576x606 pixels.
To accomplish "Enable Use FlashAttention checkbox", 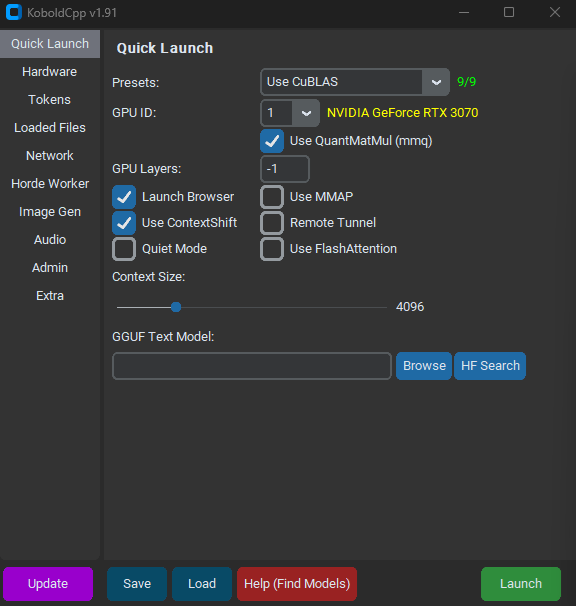I will pos(272,249).
